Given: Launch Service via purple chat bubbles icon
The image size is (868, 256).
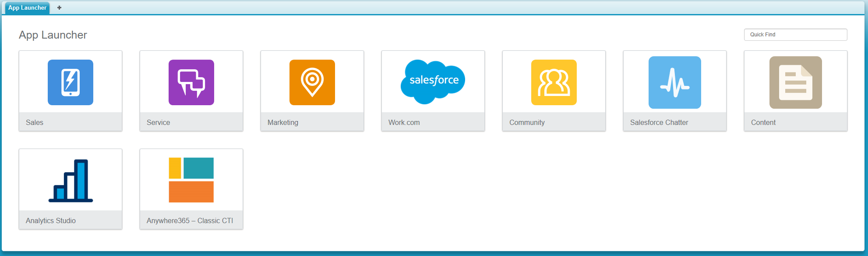Looking at the screenshot, I should (191, 82).
